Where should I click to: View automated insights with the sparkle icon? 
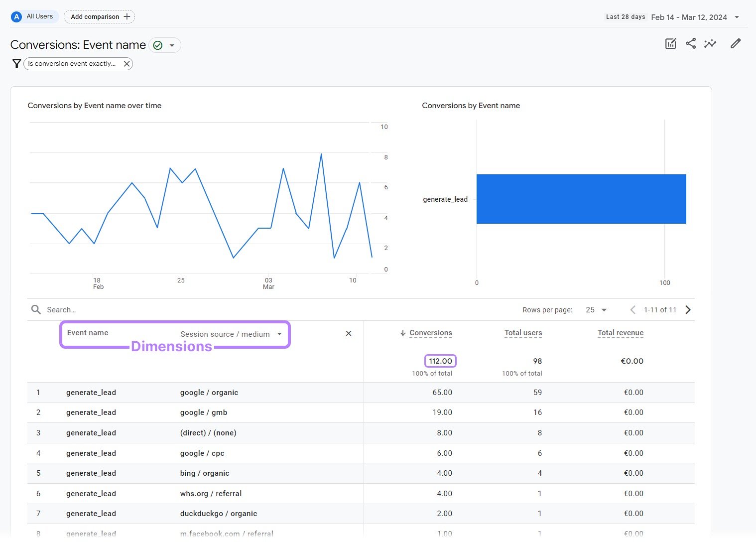pos(710,44)
